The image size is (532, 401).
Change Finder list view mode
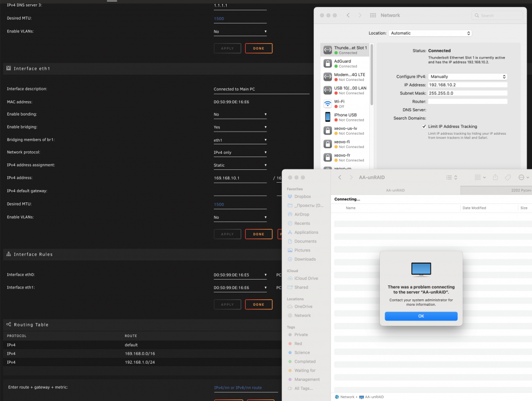[452, 177]
